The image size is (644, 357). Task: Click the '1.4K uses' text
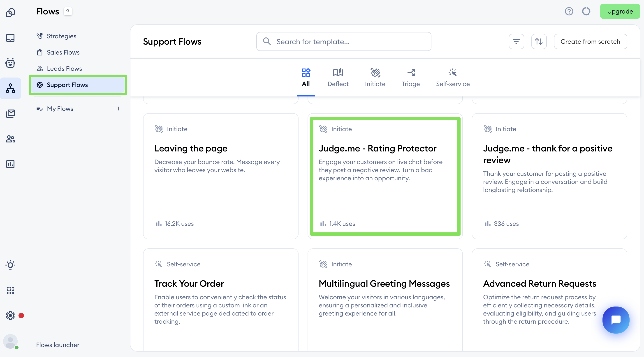[x=342, y=224]
